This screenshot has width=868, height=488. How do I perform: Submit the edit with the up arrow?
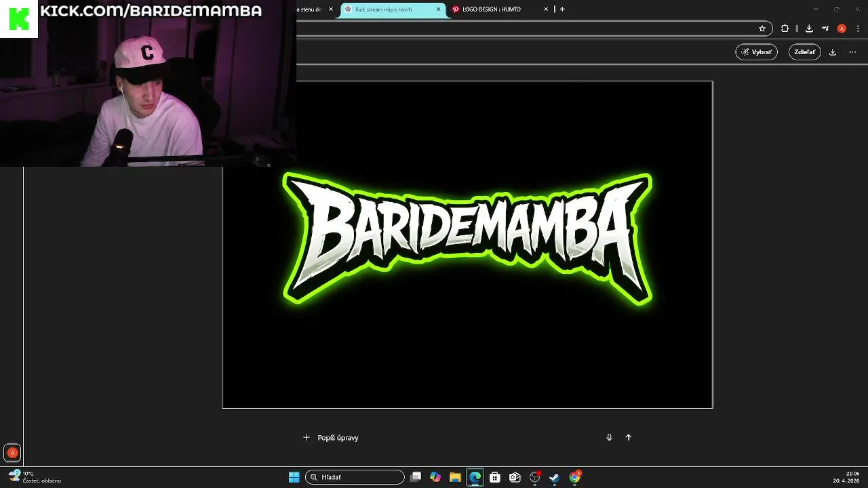[628, 438]
